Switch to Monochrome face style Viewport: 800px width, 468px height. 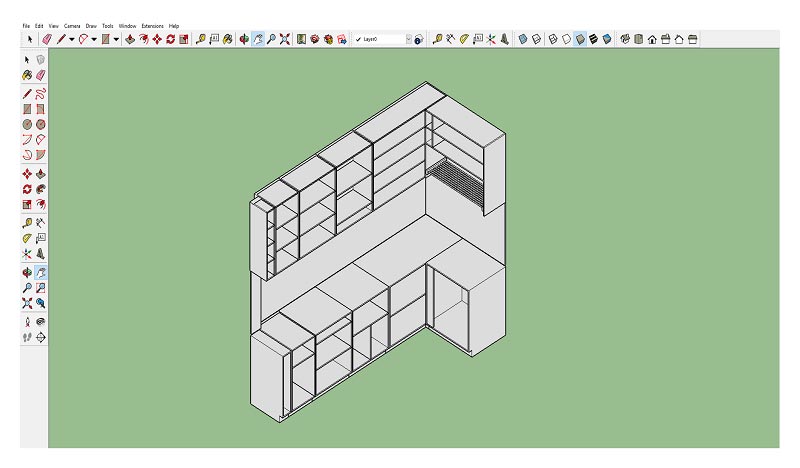[607, 39]
